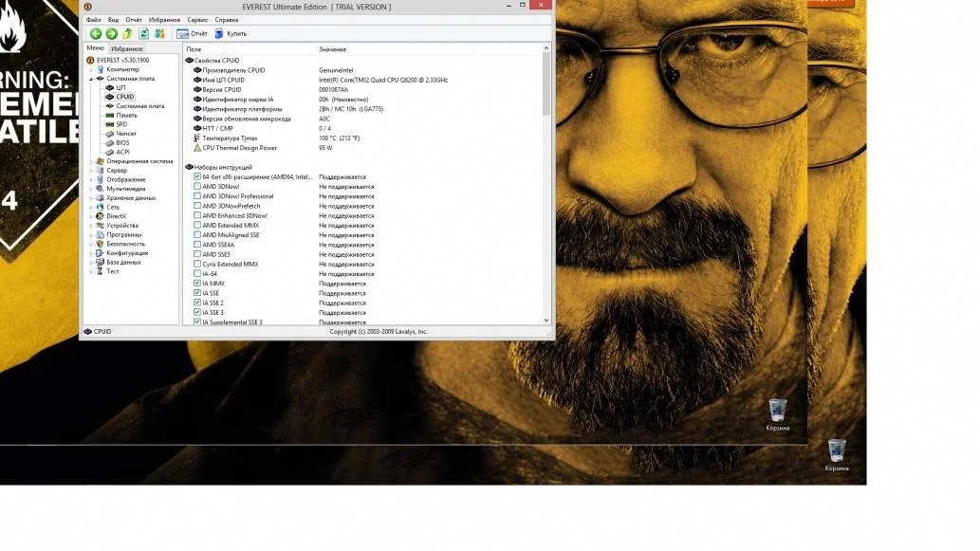Expand the Сеть tree node
Image resolution: width=980 pixels, height=551 pixels.
(x=91, y=207)
